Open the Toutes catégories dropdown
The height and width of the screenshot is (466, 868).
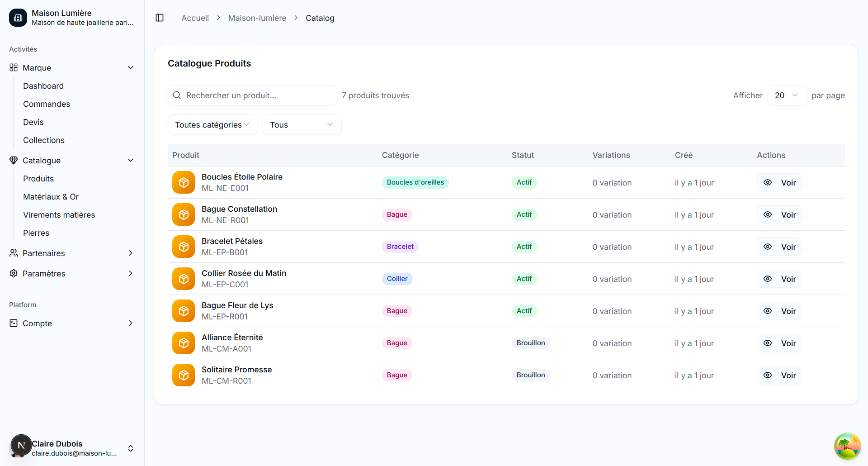coord(212,125)
